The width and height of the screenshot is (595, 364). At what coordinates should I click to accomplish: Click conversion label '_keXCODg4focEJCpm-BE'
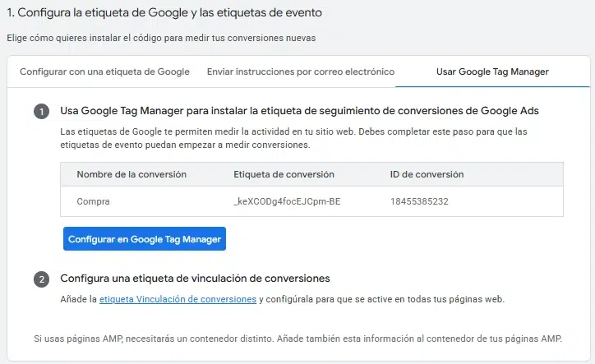click(x=287, y=201)
